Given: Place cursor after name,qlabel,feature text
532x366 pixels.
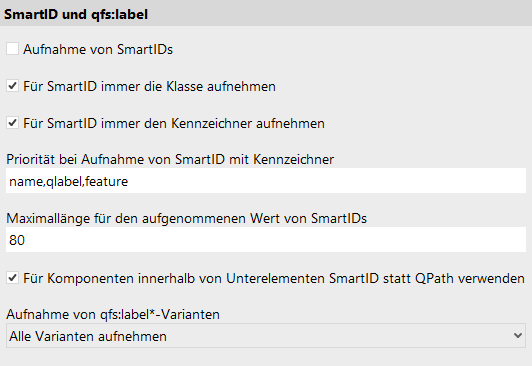Looking at the screenshot, I should [x=129, y=181].
